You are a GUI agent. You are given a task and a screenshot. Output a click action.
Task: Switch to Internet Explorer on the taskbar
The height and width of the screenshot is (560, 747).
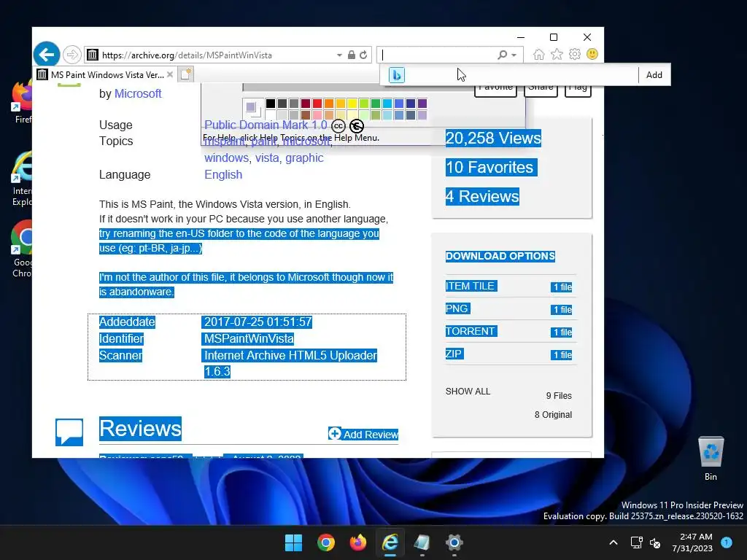pyautogui.click(x=390, y=542)
